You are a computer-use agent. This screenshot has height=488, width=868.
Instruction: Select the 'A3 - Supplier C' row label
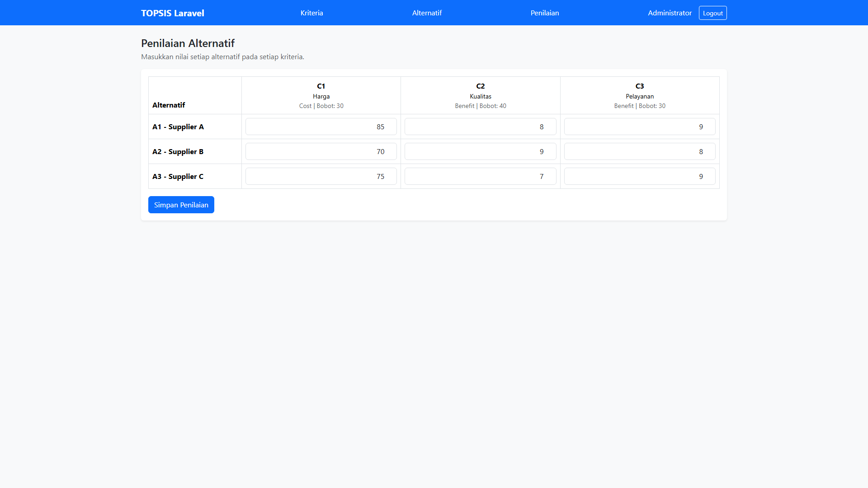[178, 176]
